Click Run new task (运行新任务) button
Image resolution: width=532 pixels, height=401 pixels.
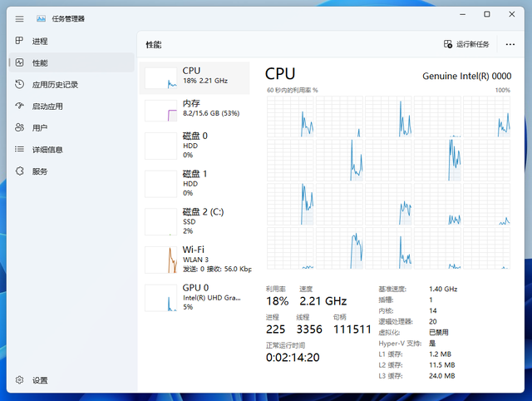(466, 44)
